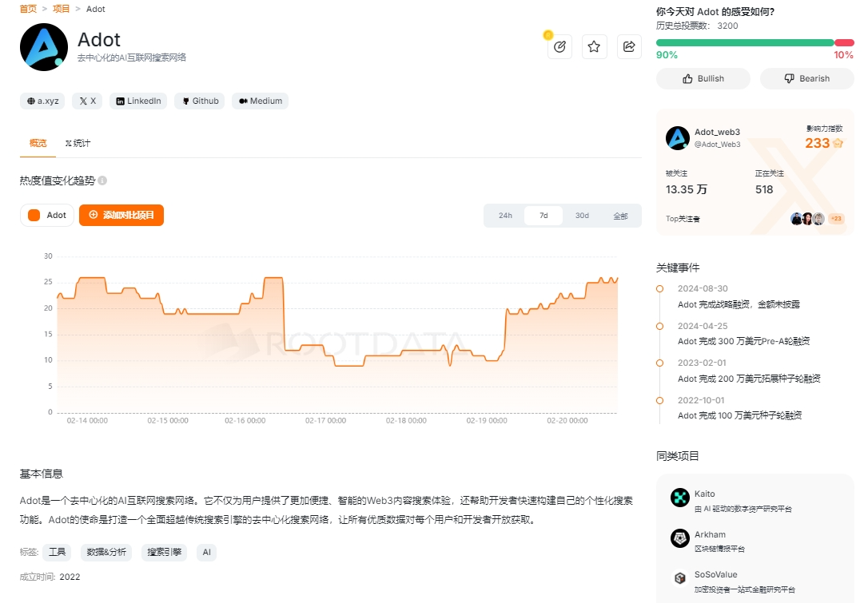Open the Arkham similar project name
868x603 pixels.
pos(710,534)
